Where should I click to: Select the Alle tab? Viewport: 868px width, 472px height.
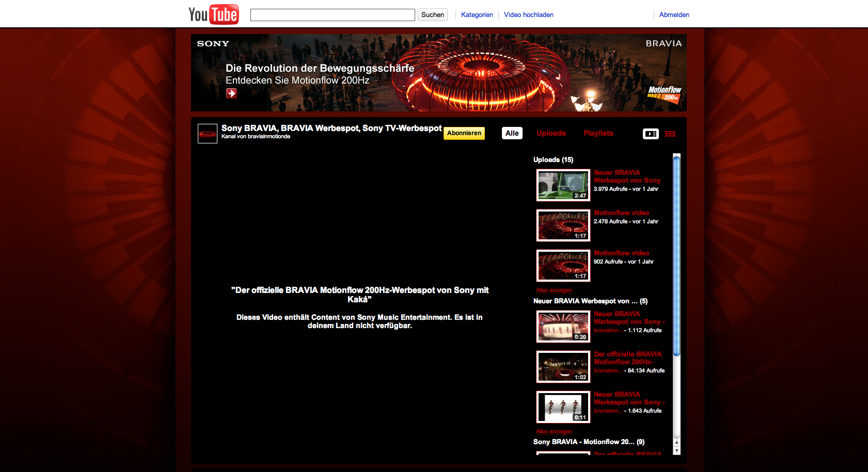(x=512, y=133)
